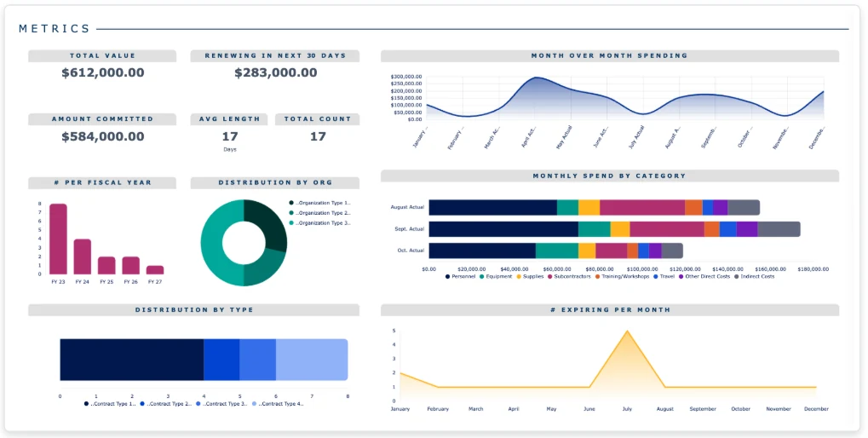Screen dimensions: 868x438
Task: Click the Oct. Actual row label
Action: pyautogui.click(x=411, y=251)
